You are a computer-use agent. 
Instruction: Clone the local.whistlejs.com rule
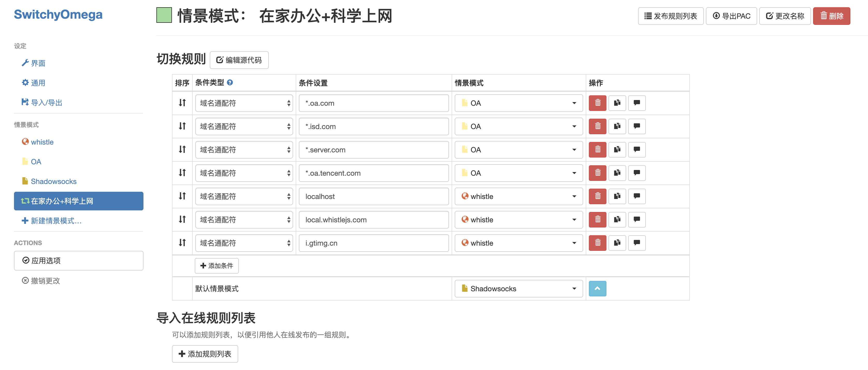(x=617, y=219)
